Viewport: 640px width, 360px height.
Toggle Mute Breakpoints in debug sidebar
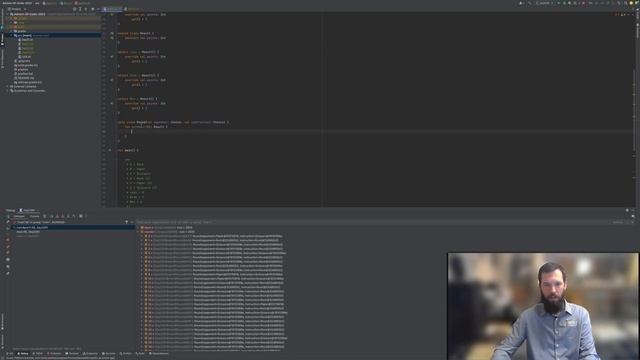pyautogui.click(x=8, y=252)
